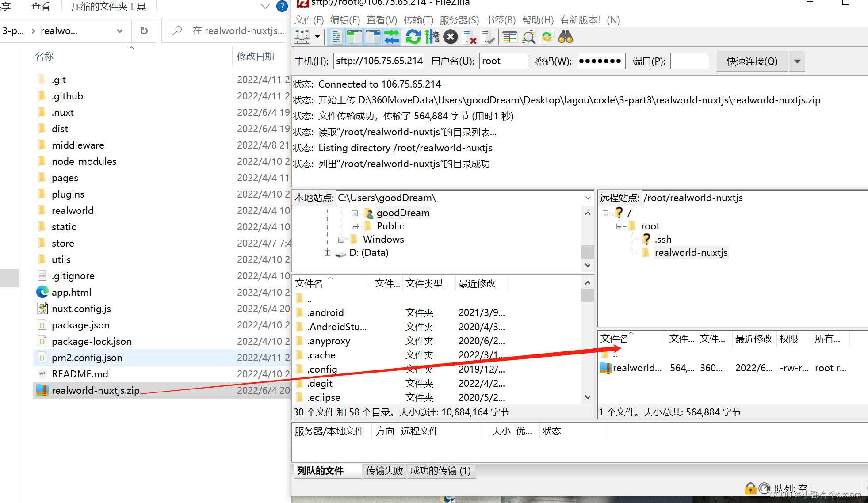The image size is (868, 503).
Task: Open the FileZilla Site Manager
Action: pyautogui.click(x=302, y=37)
